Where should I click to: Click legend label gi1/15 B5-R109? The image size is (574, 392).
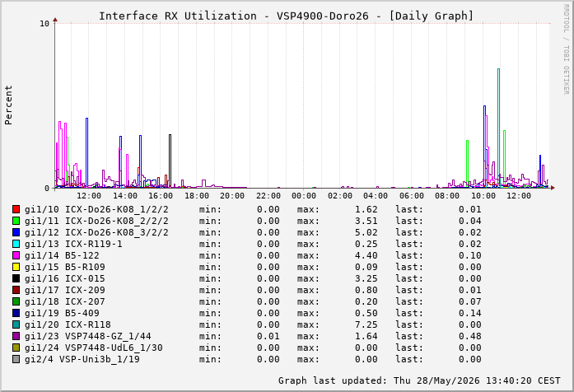coord(65,267)
